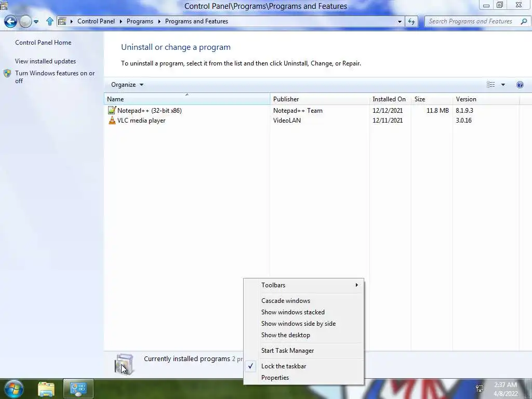The width and height of the screenshot is (532, 399).
Task: Refresh the Programs and Features view
Action: [411, 21]
